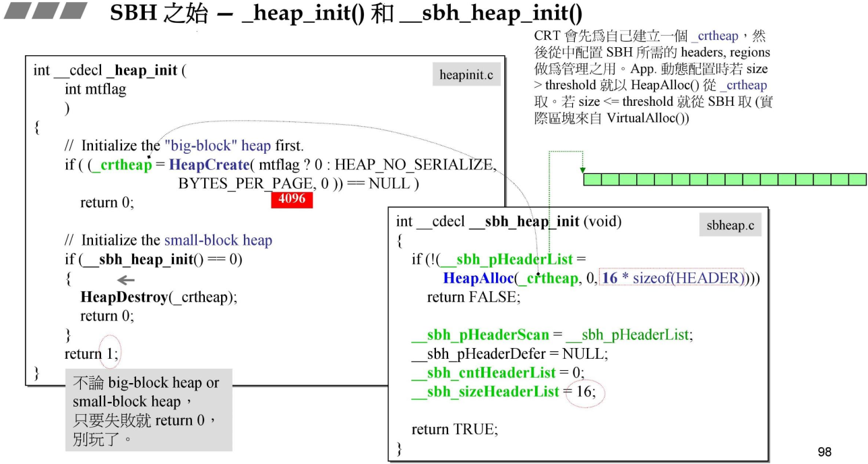Viewport: 868px width, 464px height.
Task: Click the slide page number 98
Action: pos(824,452)
